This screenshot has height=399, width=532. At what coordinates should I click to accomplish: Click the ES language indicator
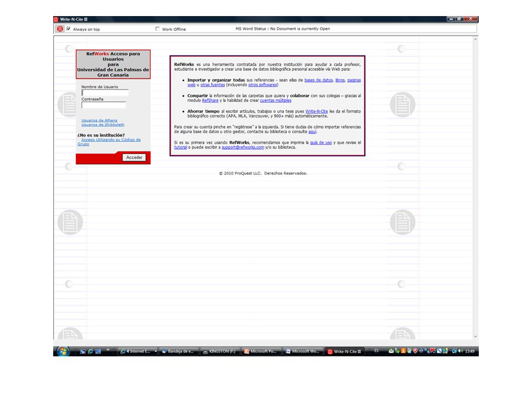tap(377, 351)
